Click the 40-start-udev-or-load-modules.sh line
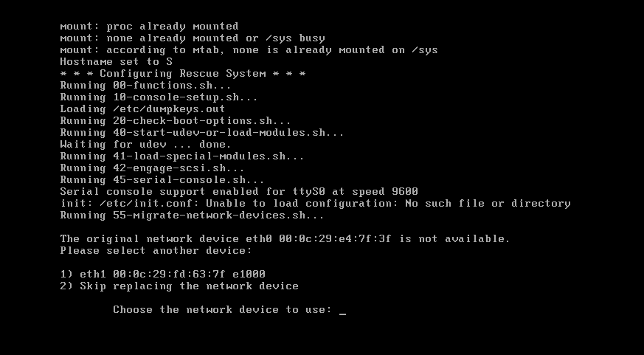The width and height of the screenshot is (644, 355). pyautogui.click(x=202, y=132)
